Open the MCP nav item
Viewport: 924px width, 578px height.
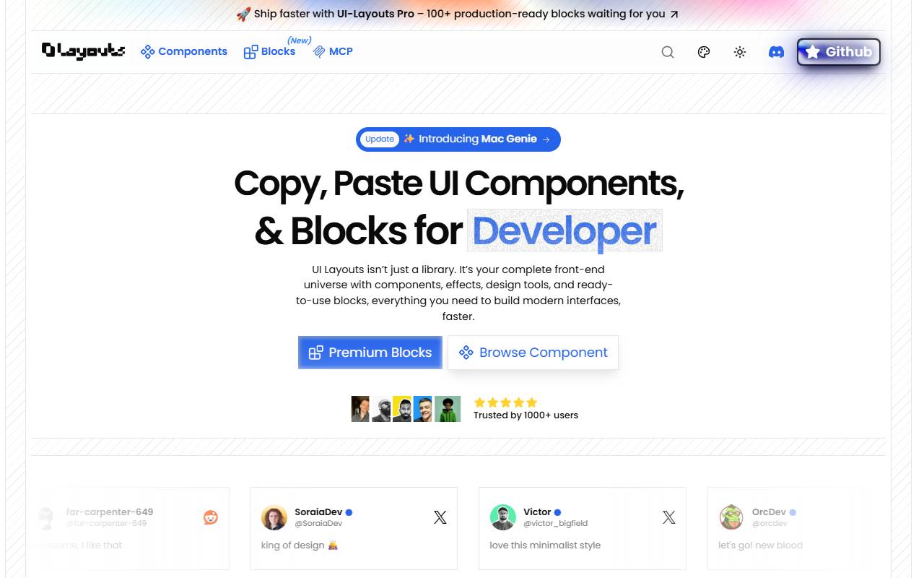tap(333, 51)
